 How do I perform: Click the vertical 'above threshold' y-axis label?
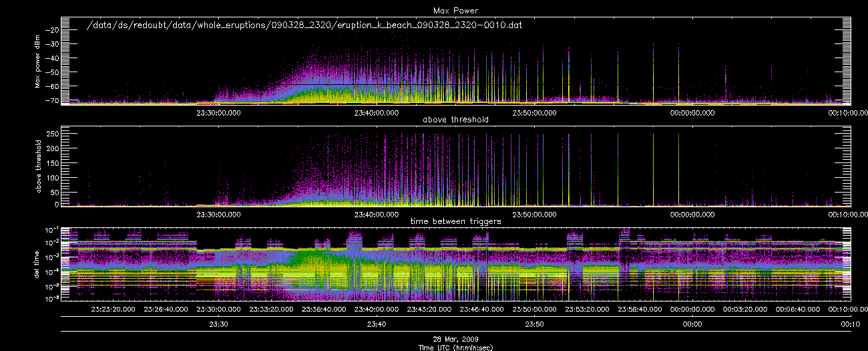click(38, 166)
